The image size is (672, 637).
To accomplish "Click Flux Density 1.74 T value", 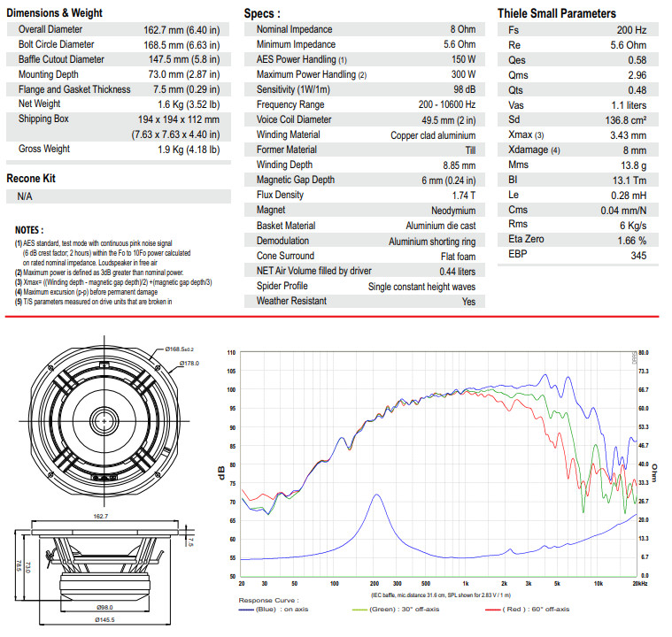I will [x=464, y=196].
